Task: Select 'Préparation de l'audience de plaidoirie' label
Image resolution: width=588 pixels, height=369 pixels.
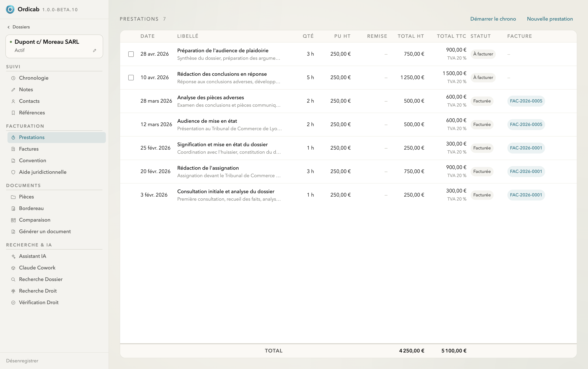Action: click(x=223, y=51)
